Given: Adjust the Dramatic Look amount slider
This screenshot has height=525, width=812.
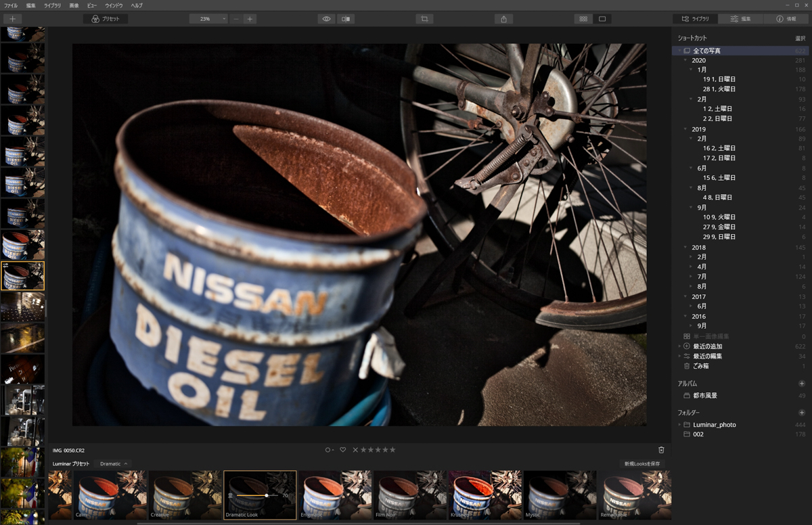Looking at the screenshot, I should point(258,495).
